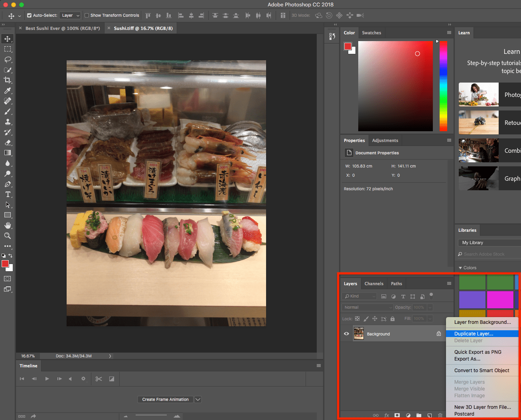Enable Auto-Select in the options bar
Viewport: 521px width, 420px height.
[29, 15]
